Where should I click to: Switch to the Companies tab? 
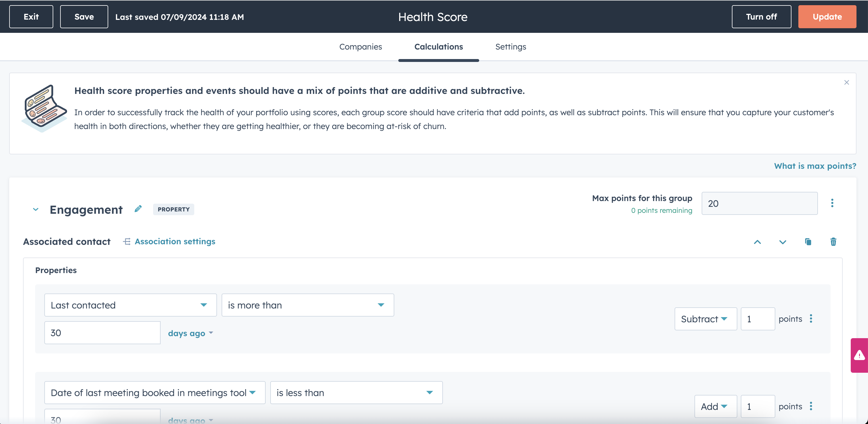click(x=360, y=47)
